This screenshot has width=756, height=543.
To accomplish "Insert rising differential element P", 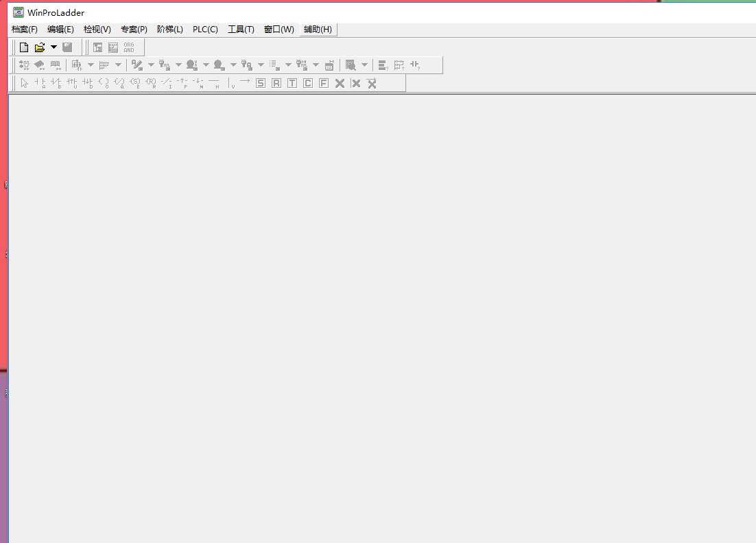I will point(182,83).
